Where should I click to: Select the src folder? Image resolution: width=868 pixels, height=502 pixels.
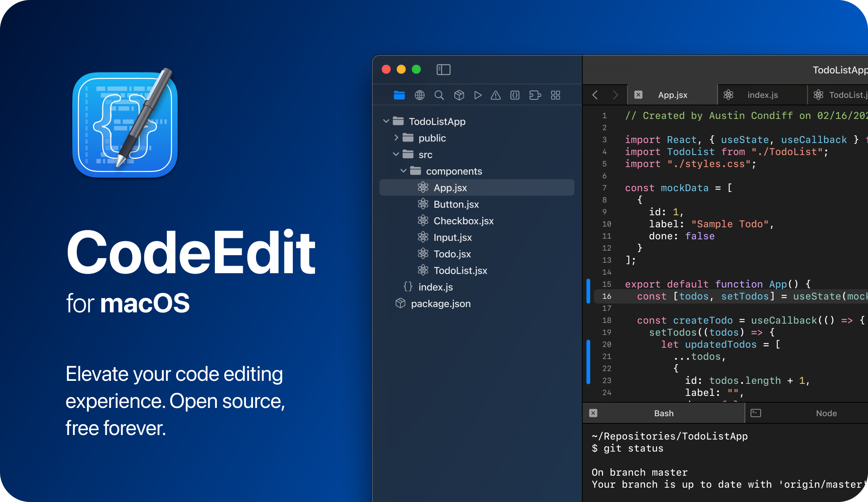pyautogui.click(x=477, y=154)
